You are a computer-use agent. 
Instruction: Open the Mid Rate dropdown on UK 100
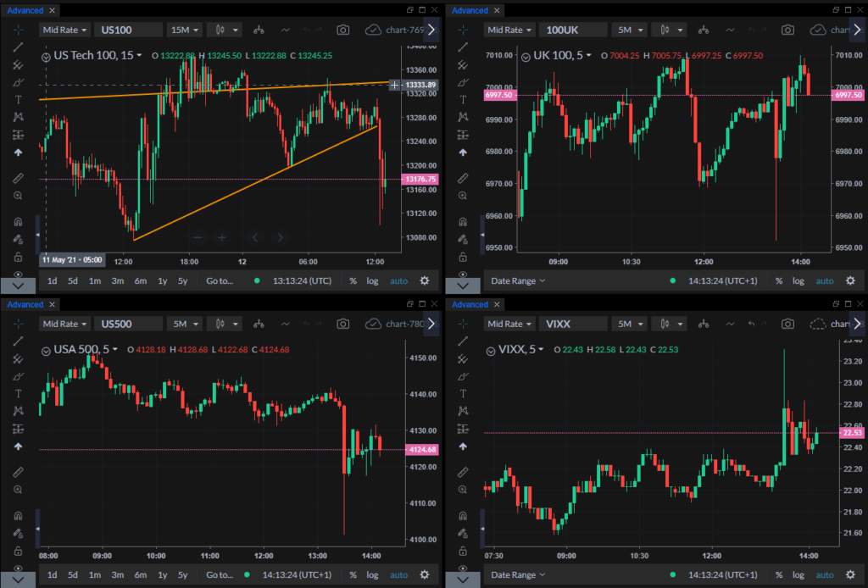[x=509, y=29]
